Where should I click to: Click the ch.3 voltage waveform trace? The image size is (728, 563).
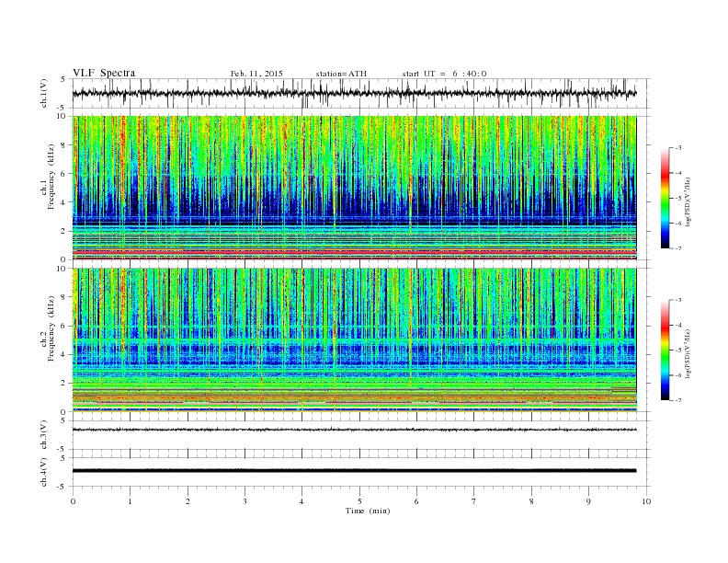pyautogui.click(x=354, y=430)
